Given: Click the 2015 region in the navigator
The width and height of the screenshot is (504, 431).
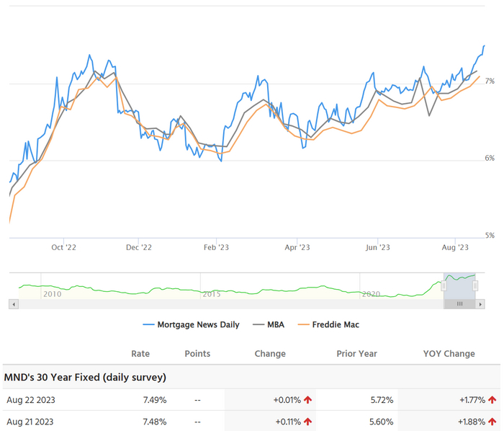Looking at the screenshot, I should pyautogui.click(x=211, y=294).
